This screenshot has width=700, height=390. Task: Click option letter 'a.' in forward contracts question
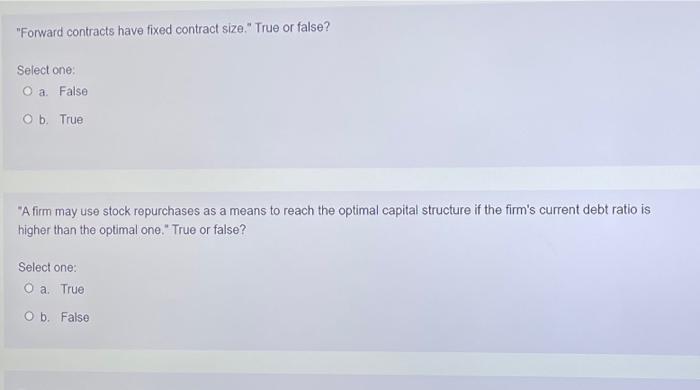point(43,92)
